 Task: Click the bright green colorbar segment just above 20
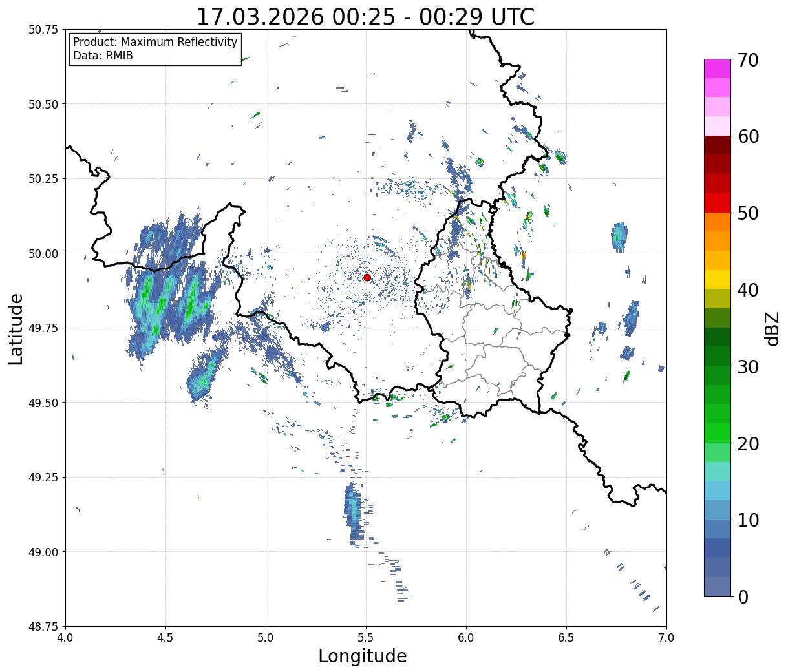(x=718, y=432)
